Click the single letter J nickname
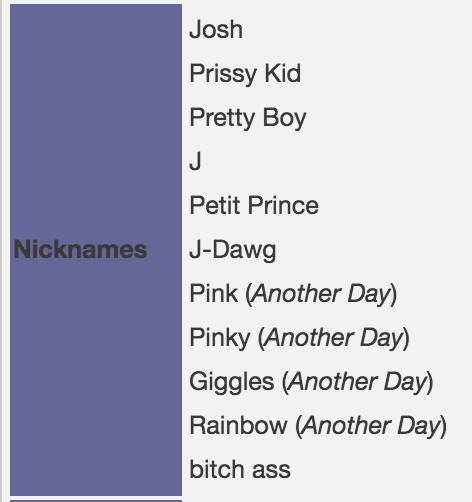This screenshot has width=472, height=502. click(195, 161)
